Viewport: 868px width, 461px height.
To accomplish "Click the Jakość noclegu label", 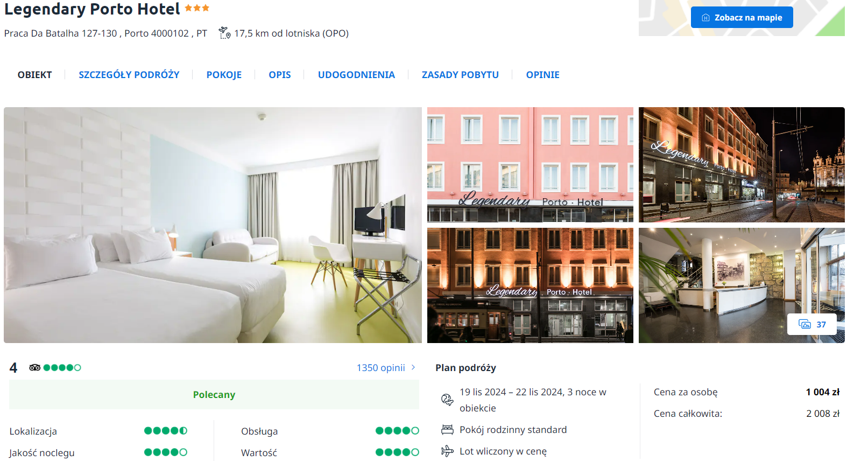I will click(42, 453).
